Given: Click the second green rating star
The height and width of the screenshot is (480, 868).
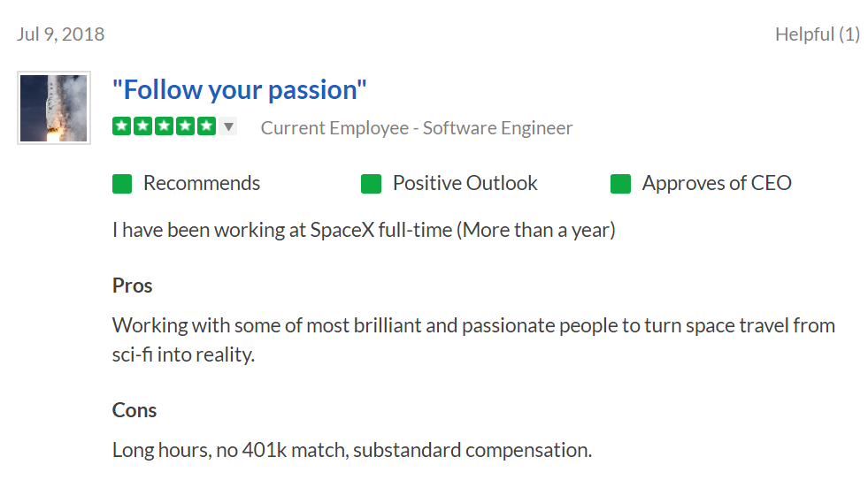Looking at the screenshot, I should point(142,126).
